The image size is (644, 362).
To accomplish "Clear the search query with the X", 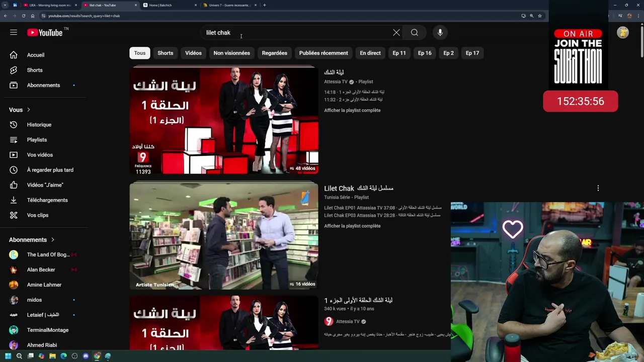I will [x=396, y=33].
